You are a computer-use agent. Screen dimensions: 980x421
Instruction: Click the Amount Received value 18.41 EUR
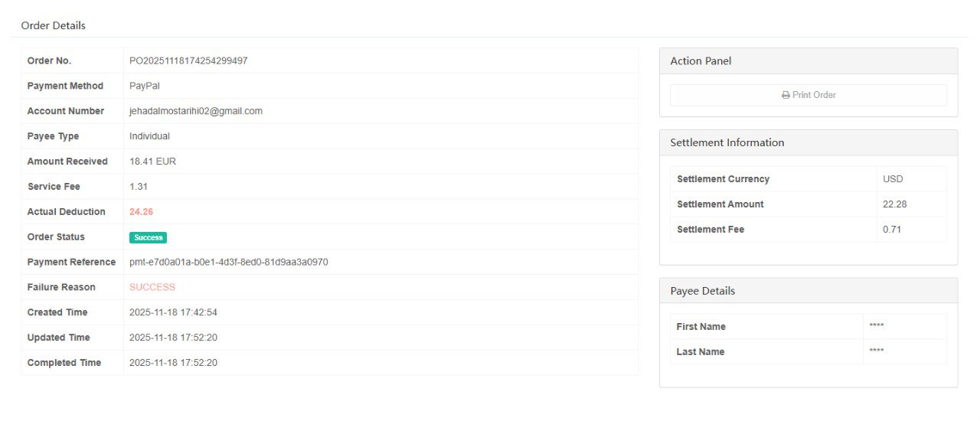pos(153,162)
